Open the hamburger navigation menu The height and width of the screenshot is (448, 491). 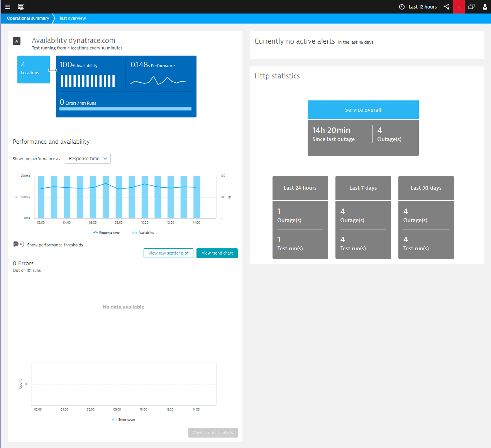pos(7,7)
